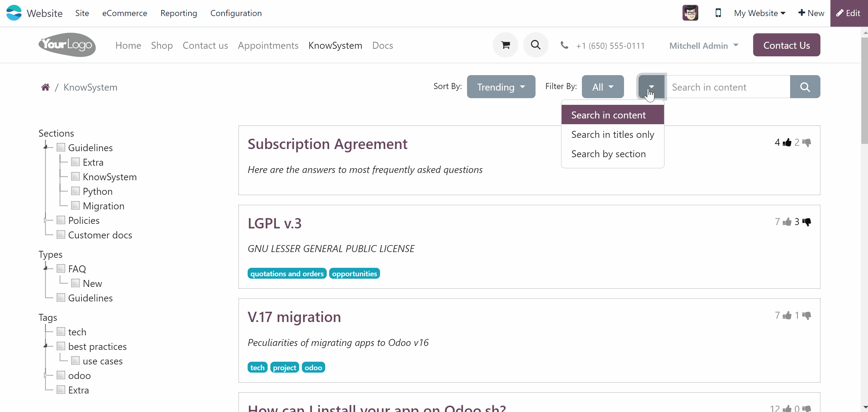The height and width of the screenshot is (412, 868).
Task: Expand the Mitchell Admin user menu
Action: click(704, 45)
